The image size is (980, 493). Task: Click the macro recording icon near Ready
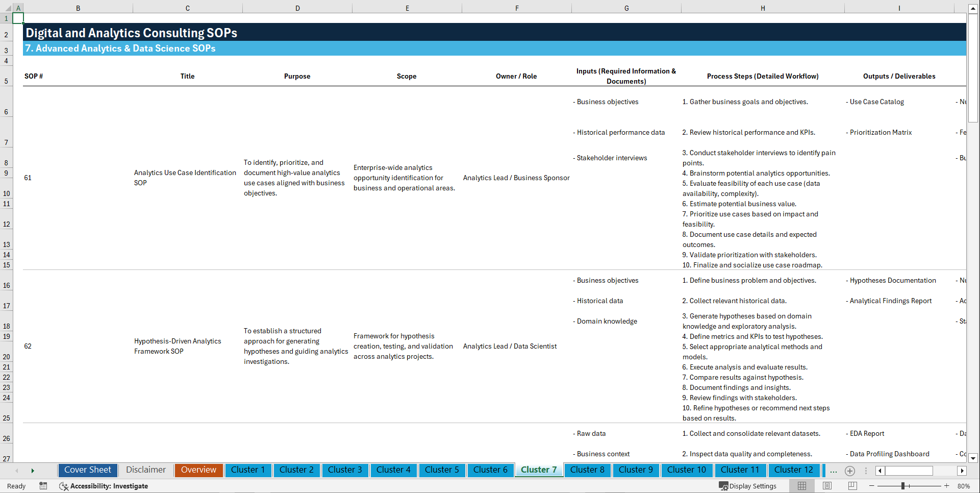[x=43, y=486]
